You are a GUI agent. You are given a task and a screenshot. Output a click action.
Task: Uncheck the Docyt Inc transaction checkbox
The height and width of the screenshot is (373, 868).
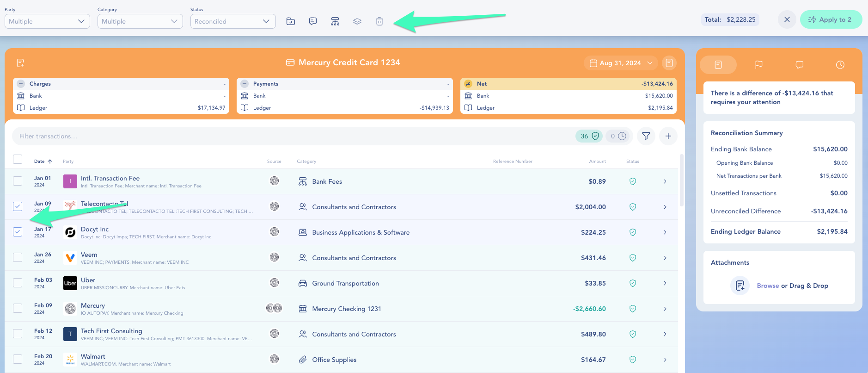(18, 232)
